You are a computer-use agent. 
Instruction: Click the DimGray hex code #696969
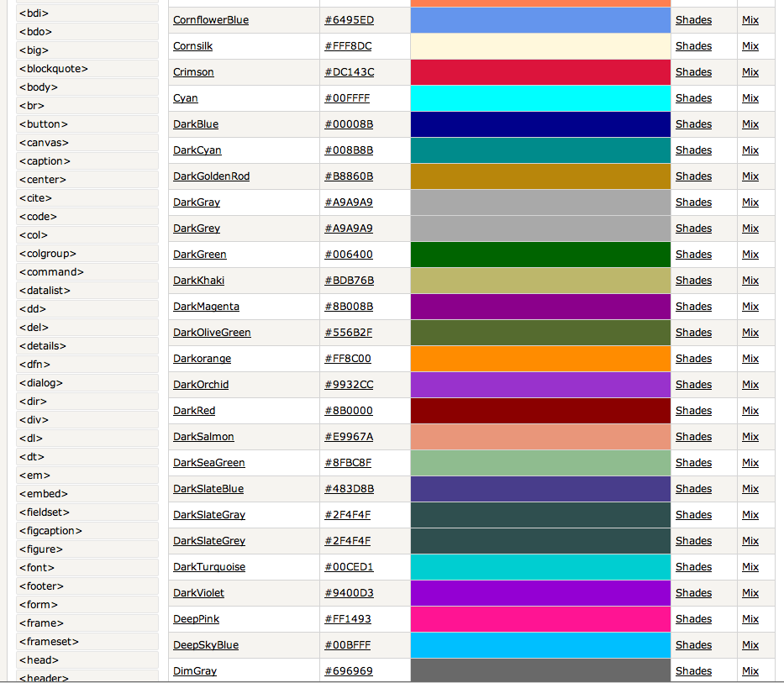pyautogui.click(x=349, y=671)
